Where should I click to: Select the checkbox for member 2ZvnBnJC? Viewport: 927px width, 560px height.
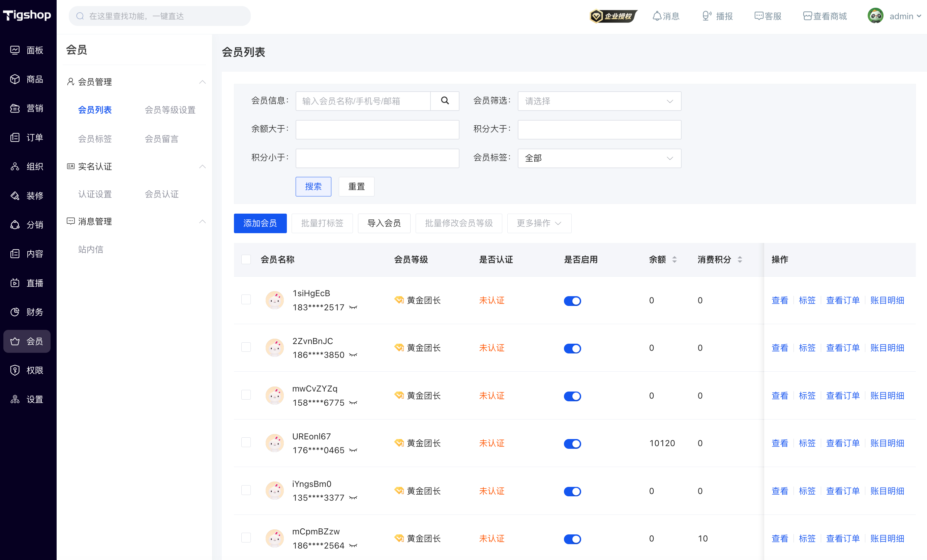point(246,347)
